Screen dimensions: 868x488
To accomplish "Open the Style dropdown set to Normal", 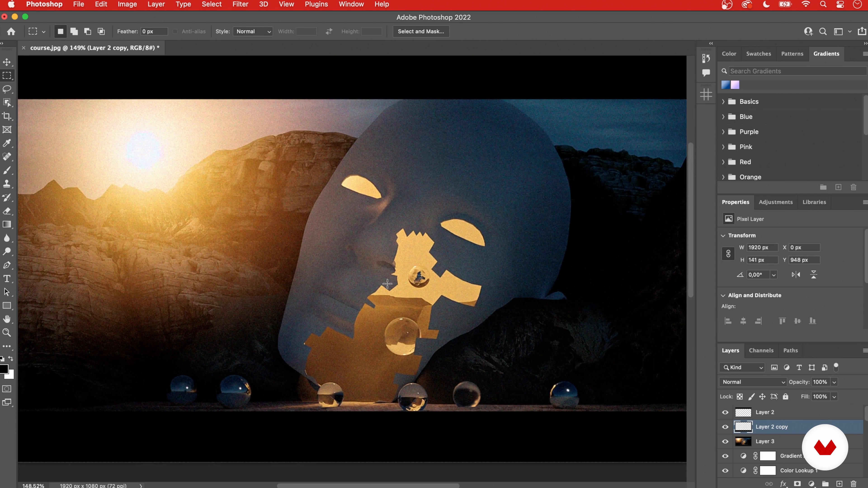I will [x=253, y=31].
